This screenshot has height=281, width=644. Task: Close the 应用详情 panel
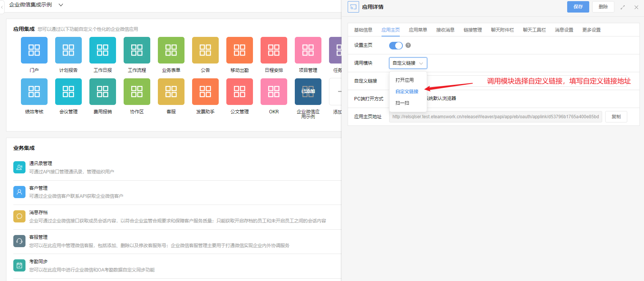click(x=636, y=7)
